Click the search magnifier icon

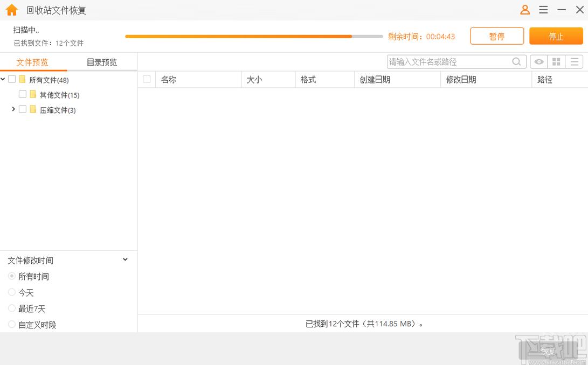click(x=516, y=62)
